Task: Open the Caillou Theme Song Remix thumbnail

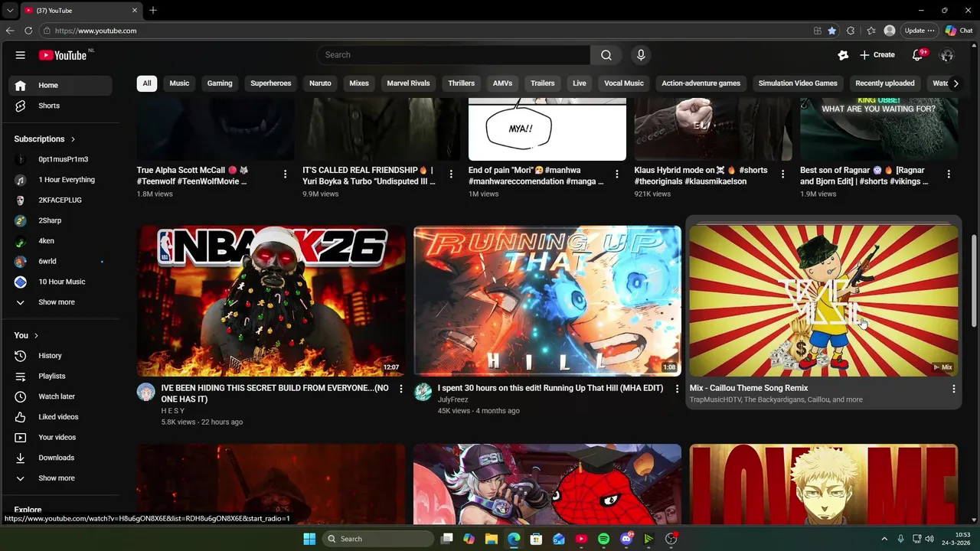Action: (x=824, y=301)
